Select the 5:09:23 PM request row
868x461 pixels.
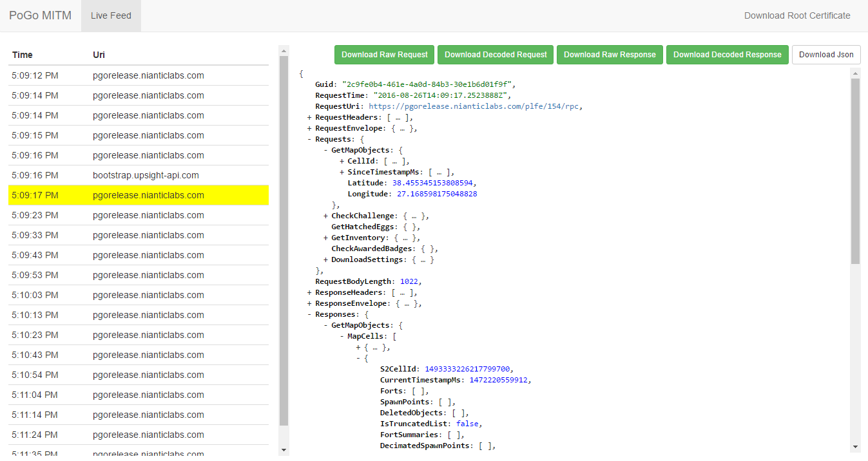coord(139,215)
